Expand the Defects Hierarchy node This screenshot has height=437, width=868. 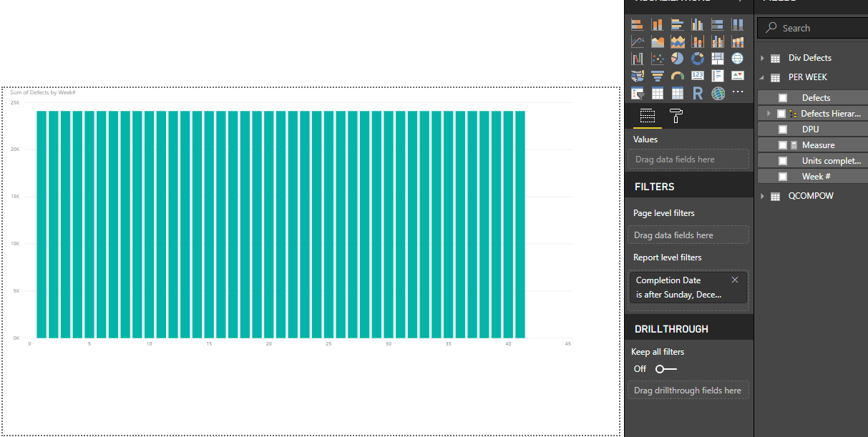769,114
